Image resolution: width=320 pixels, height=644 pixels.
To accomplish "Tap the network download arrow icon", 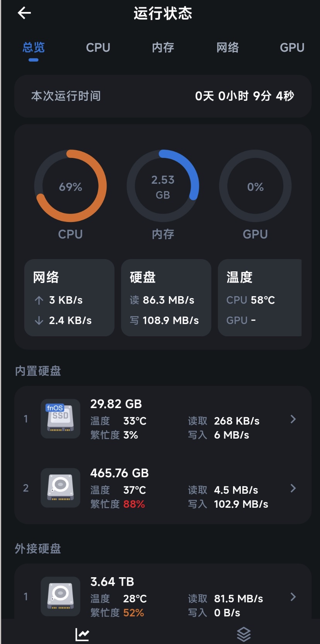I will [x=39, y=320].
